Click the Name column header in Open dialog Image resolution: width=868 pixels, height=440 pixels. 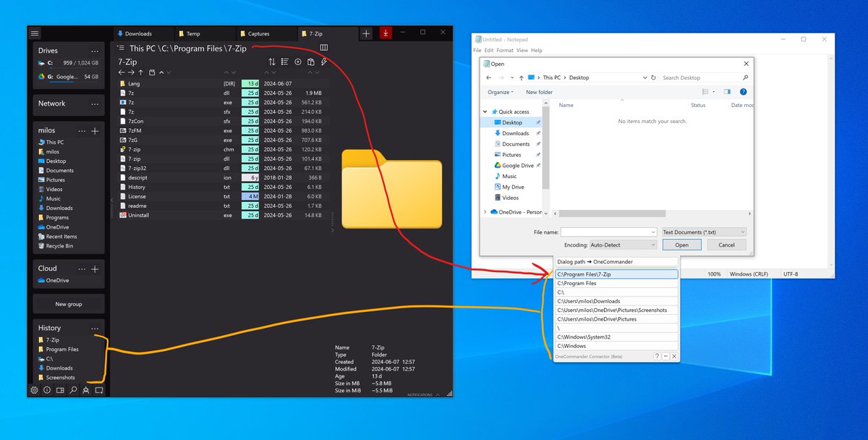(x=566, y=105)
